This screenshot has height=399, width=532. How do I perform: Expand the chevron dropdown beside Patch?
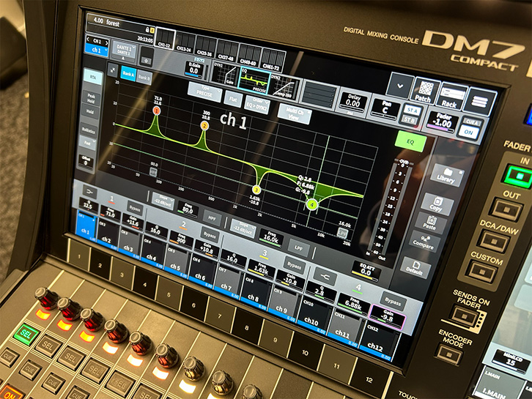399,83
